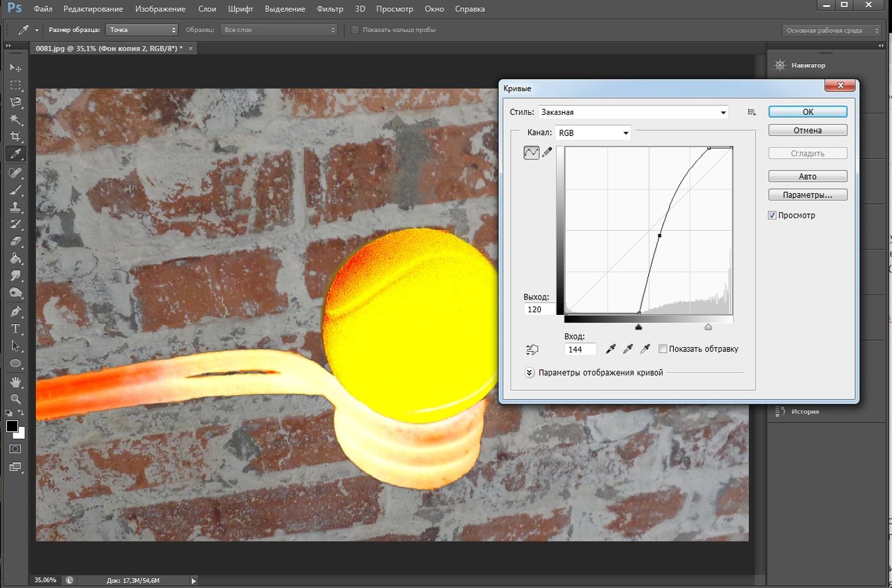Uncheck the Просмотр checkbox
This screenshot has height=588, width=892.
tap(772, 215)
